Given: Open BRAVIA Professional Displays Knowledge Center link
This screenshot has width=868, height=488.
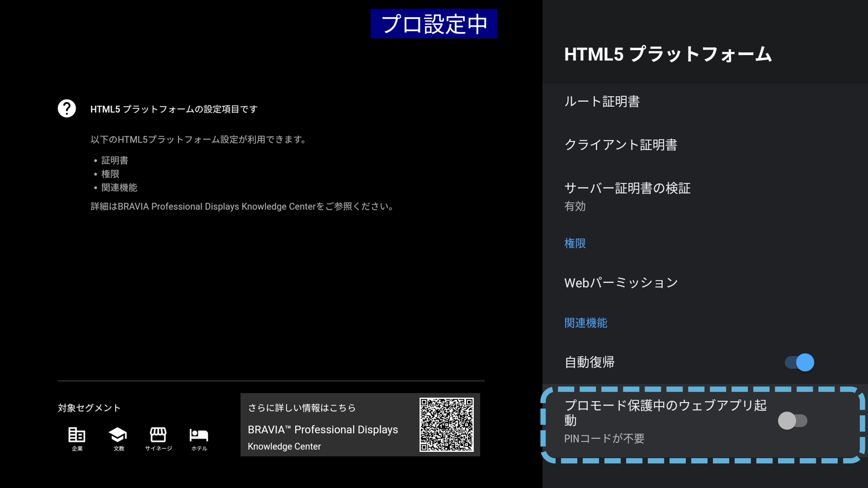Looking at the screenshot, I should click(323, 430).
